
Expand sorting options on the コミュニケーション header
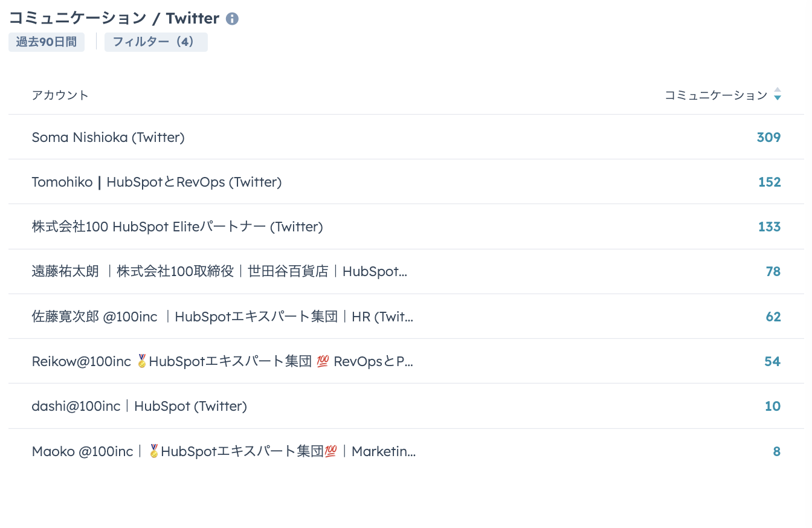778,95
